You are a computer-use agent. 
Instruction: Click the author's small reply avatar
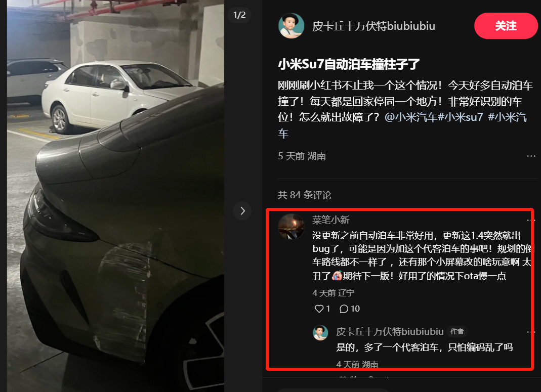(x=320, y=333)
